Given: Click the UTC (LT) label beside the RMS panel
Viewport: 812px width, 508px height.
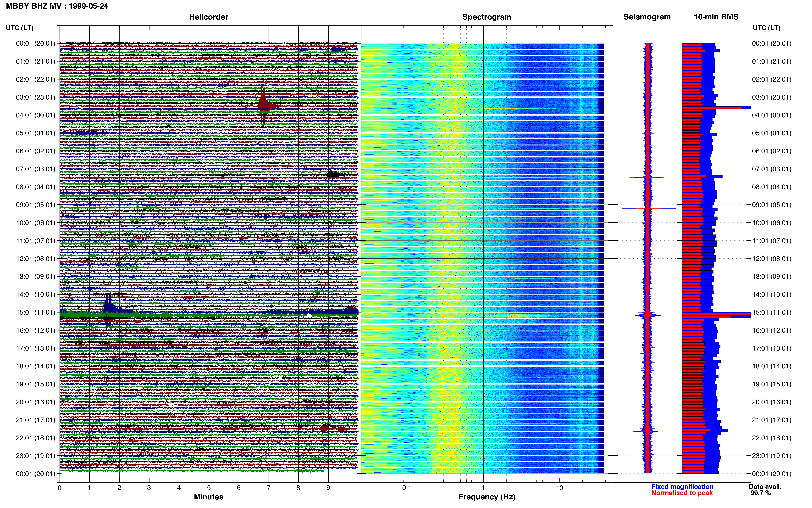Looking at the screenshot, I should (766, 28).
